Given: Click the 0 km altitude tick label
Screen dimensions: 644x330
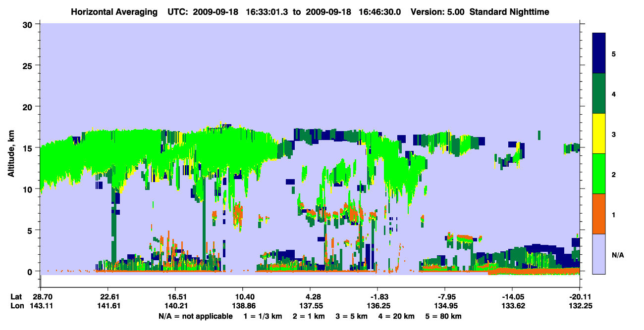Looking at the screenshot, I should (x=31, y=271).
